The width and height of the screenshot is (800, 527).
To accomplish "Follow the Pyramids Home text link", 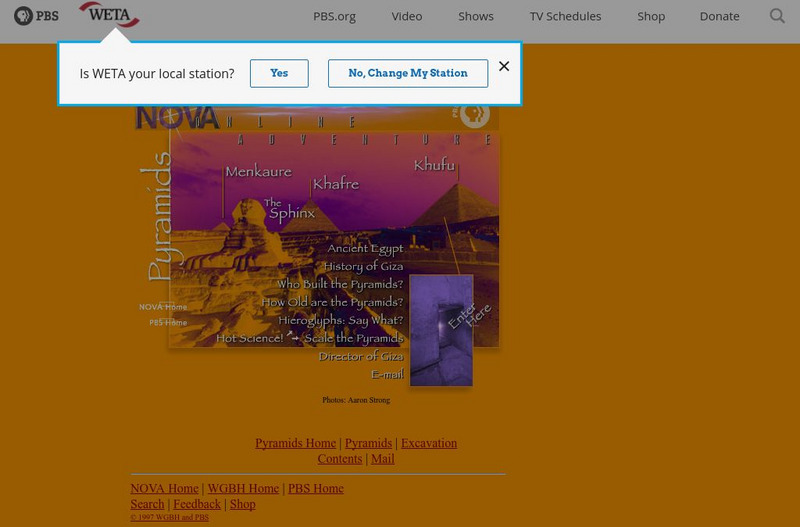I will pyautogui.click(x=295, y=443).
